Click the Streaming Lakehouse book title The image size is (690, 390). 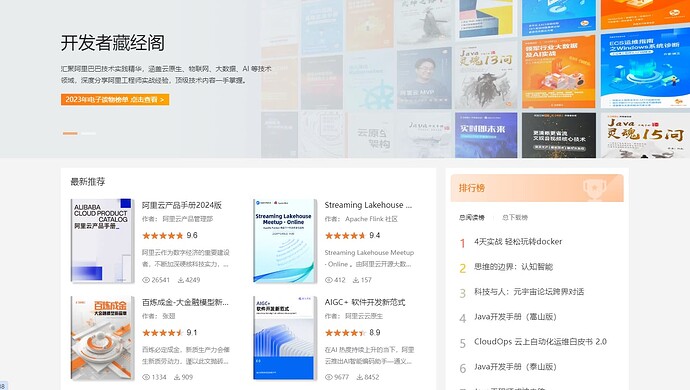pyautogui.click(x=368, y=205)
